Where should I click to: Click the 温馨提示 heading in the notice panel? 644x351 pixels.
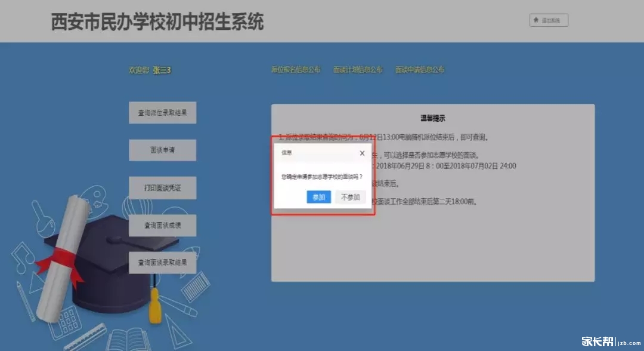(x=433, y=119)
